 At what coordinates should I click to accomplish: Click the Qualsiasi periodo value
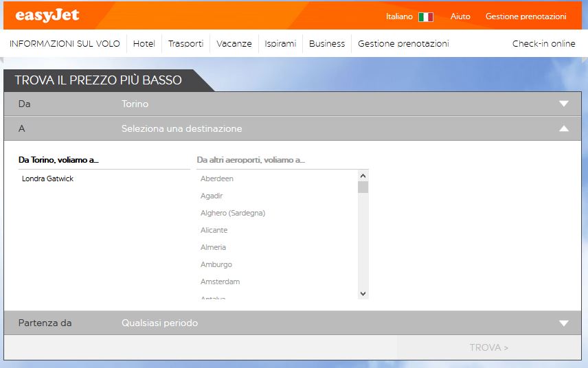click(x=159, y=323)
